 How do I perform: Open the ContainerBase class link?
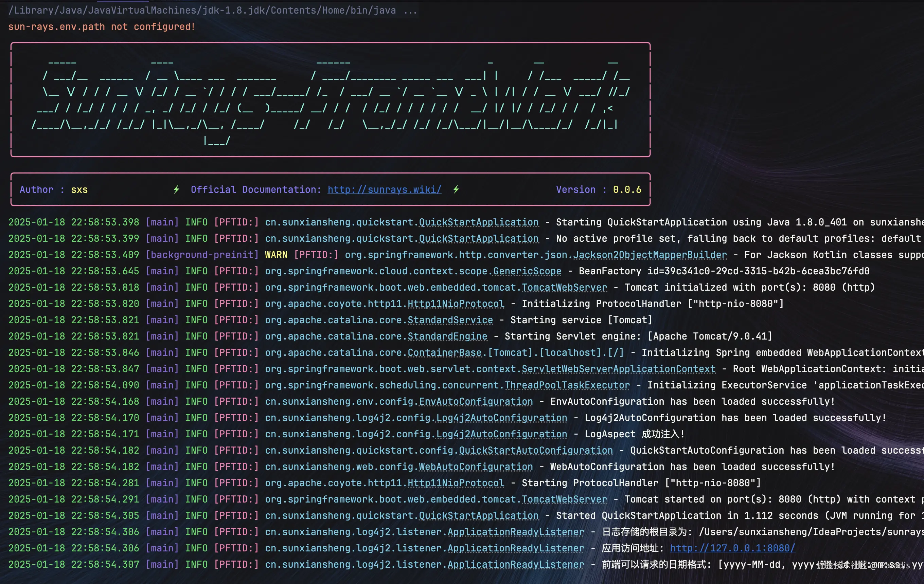point(444,352)
